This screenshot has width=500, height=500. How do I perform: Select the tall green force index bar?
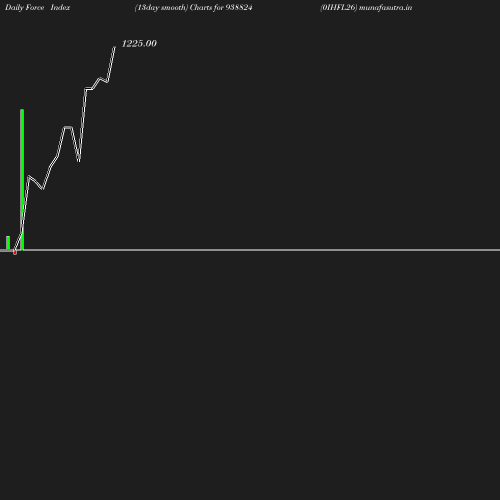tap(22, 179)
